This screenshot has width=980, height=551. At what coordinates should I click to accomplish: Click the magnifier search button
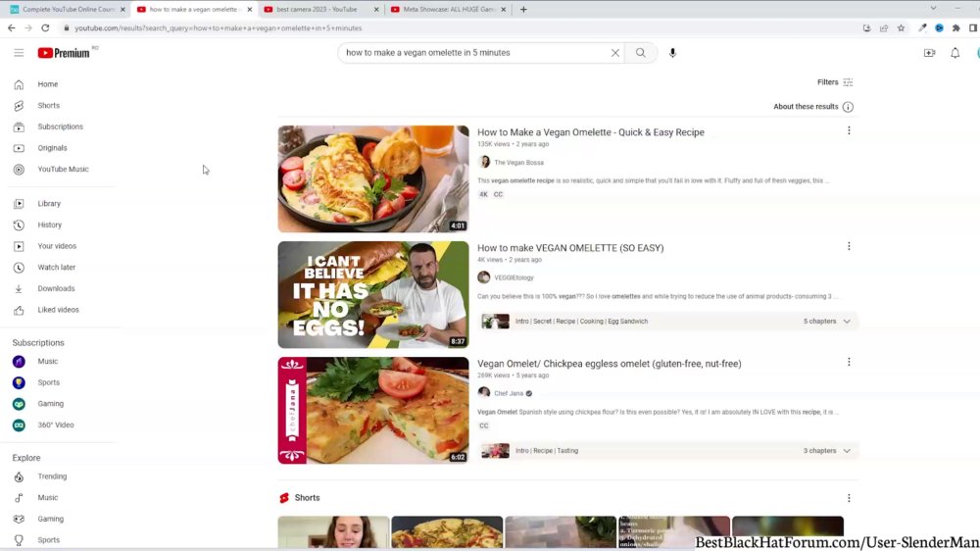click(x=641, y=53)
